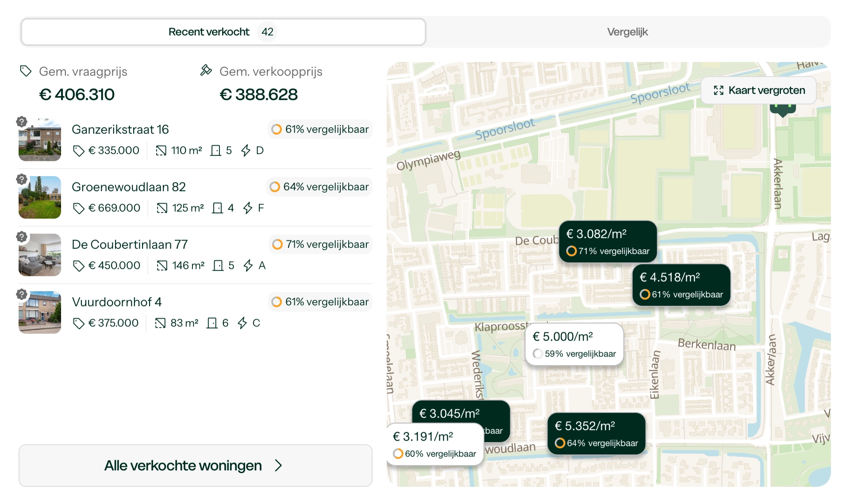Click the 61% vergelijkbaar badge for Ganzerikstraat 16
The height and width of the screenshot is (504, 846).
(x=320, y=129)
